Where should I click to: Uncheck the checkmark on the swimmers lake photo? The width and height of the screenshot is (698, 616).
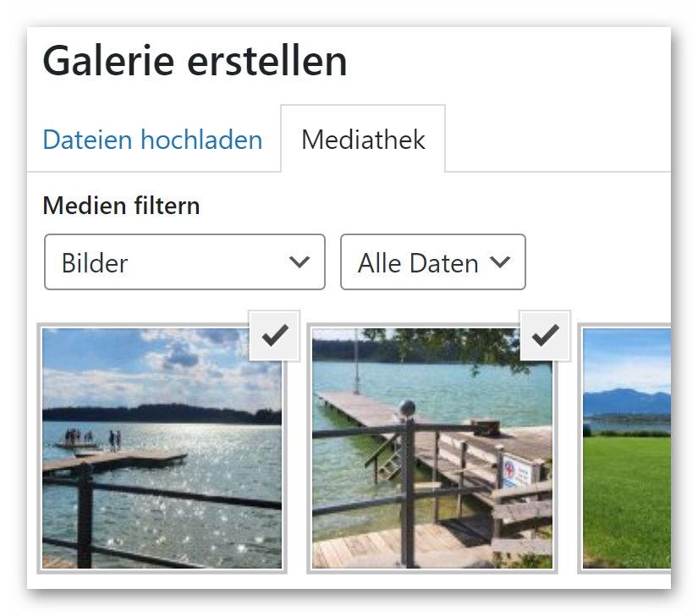[274, 336]
